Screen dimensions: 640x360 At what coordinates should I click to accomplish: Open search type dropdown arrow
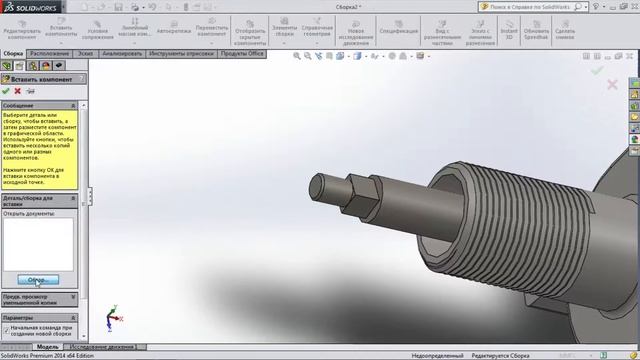coord(586,7)
